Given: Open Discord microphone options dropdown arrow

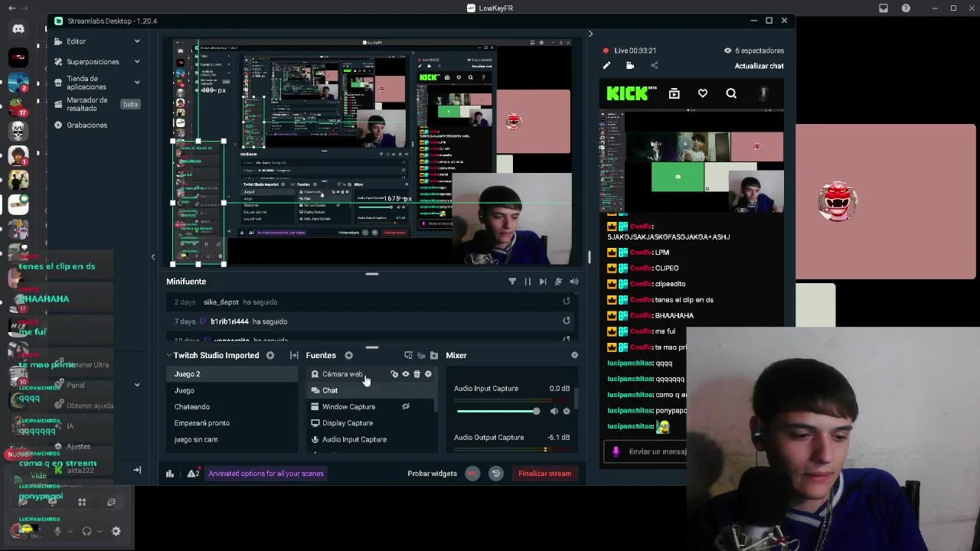Looking at the screenshot, I should point(70,531).
